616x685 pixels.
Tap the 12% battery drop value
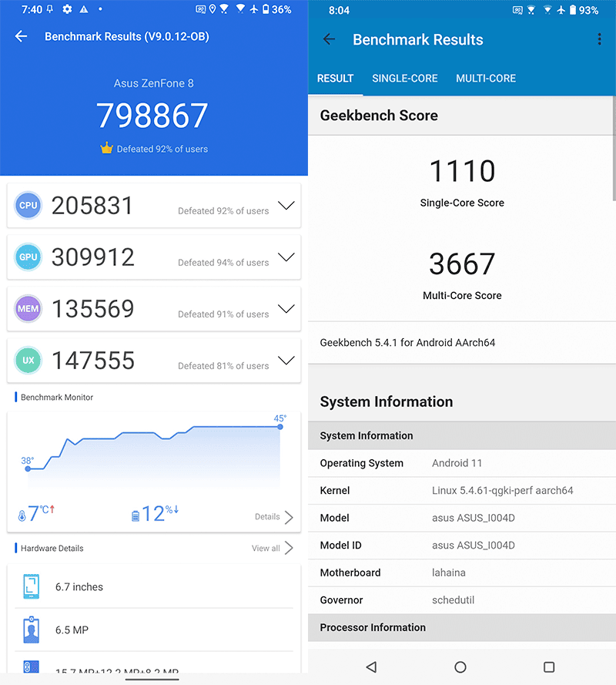160,514
